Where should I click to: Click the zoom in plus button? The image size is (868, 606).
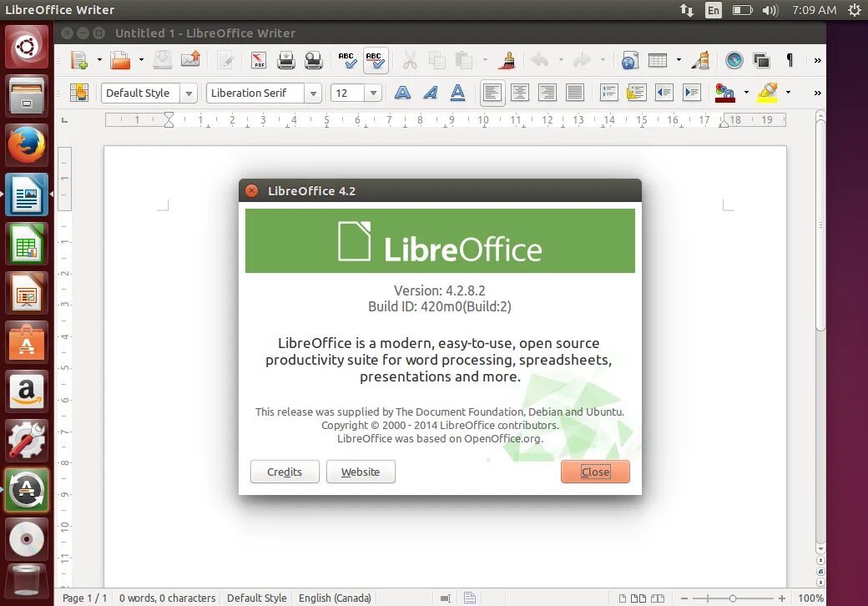[782, 598]
